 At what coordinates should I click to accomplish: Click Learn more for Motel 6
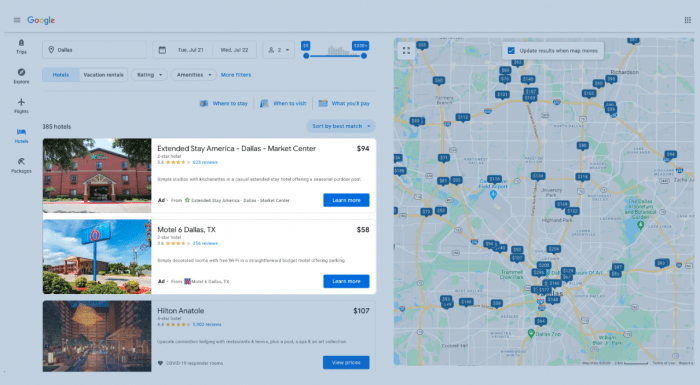[346, 281]
